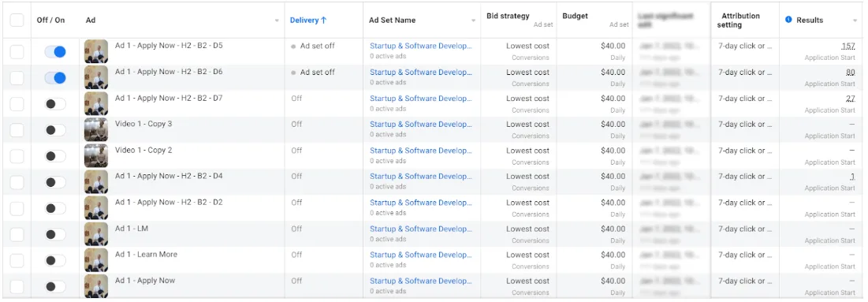Tick checkbox for row ending 'B2 - D4'

17,182
